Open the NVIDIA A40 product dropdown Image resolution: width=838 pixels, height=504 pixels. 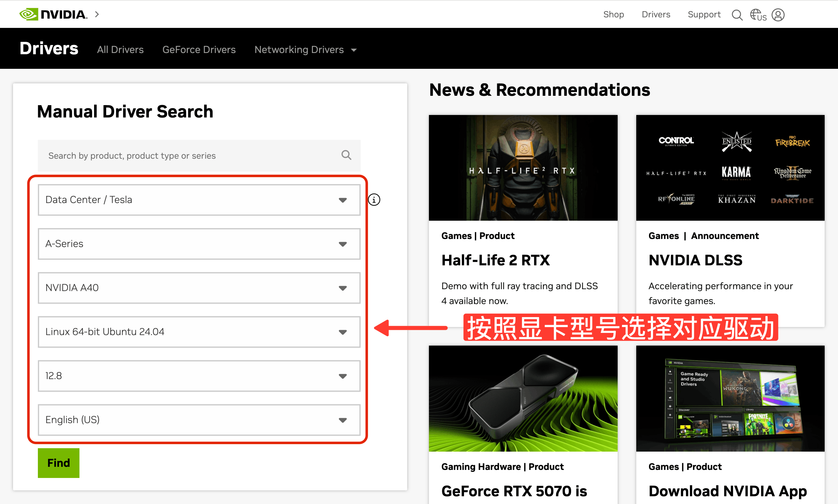(199, 288)
